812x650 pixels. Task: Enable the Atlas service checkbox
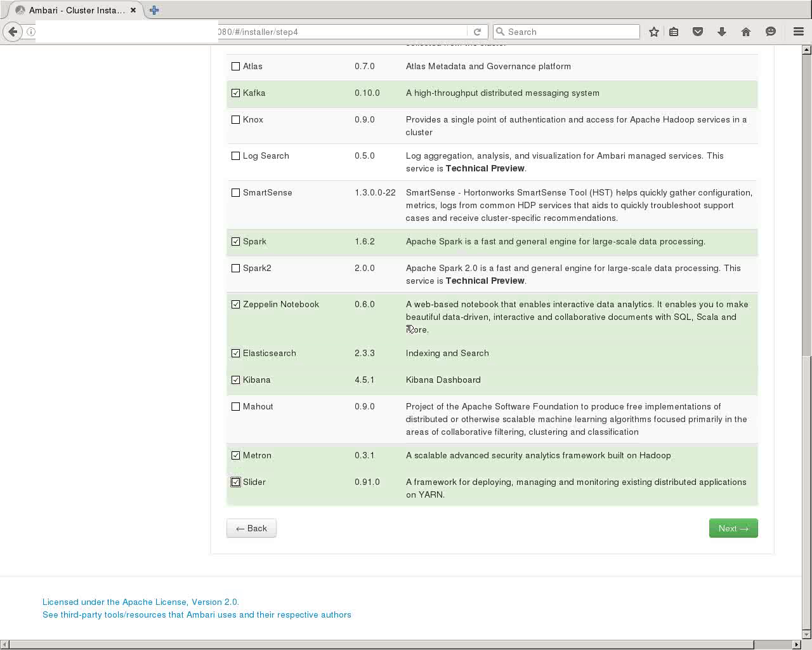235,66
